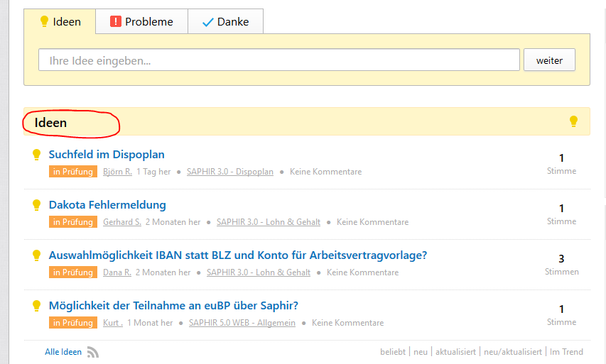Open the euBP über Saphir idea
The height and width of the screenshot is (364, 606).
click(x=173, y=306)
